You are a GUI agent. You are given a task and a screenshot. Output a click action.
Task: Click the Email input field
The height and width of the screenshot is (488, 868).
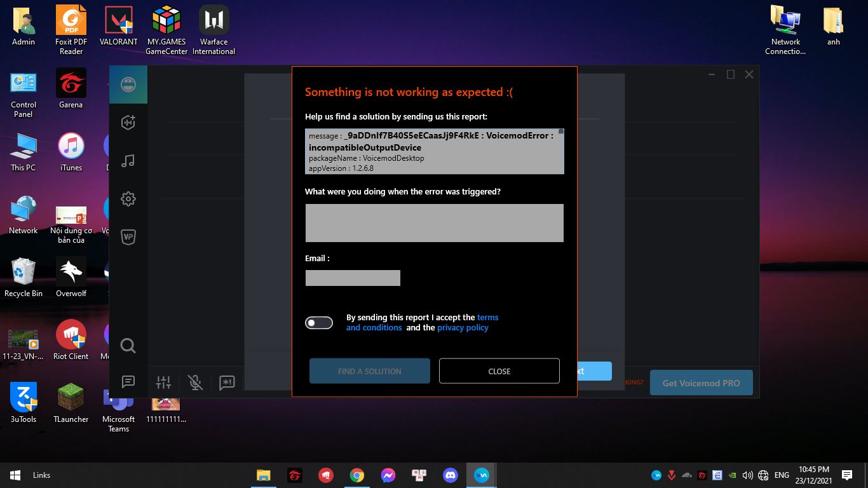pyautogui.click(x=353, y=278)
